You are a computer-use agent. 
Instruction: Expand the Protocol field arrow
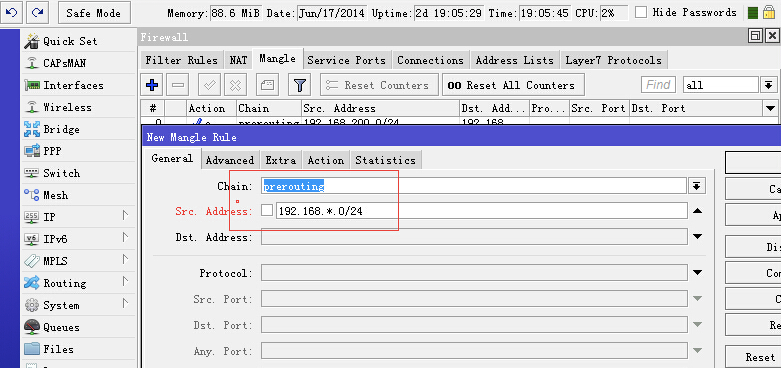pos(697,272)
